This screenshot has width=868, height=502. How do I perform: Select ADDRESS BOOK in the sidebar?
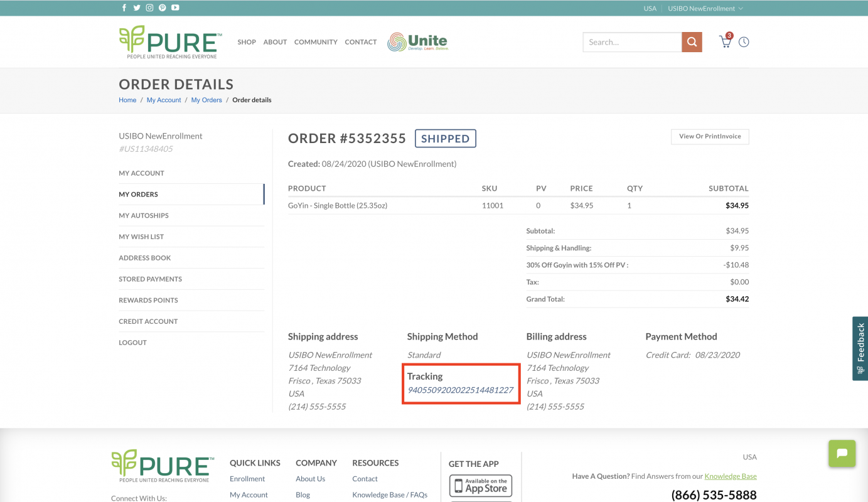191,258
